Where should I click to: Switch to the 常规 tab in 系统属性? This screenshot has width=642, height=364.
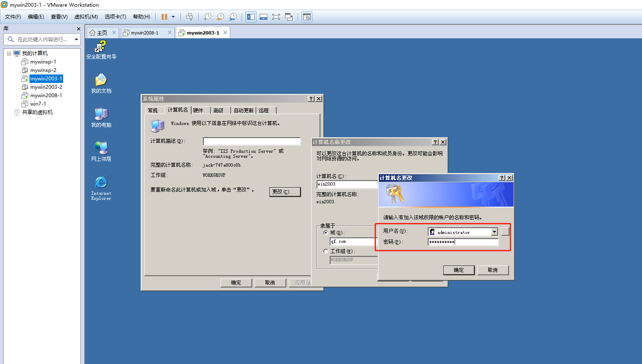pyautogui.click(x=153, y=110)
